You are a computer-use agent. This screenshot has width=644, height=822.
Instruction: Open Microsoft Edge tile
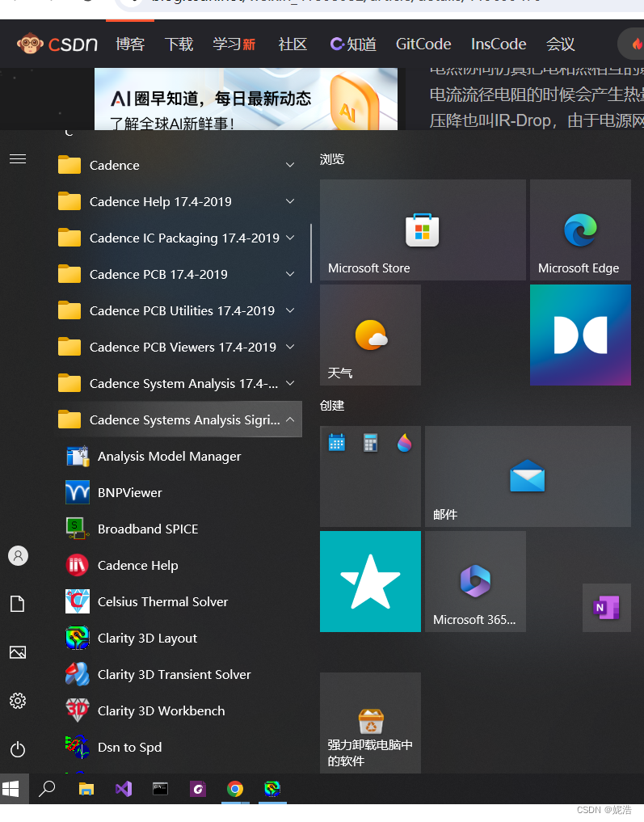pos(581,230)
